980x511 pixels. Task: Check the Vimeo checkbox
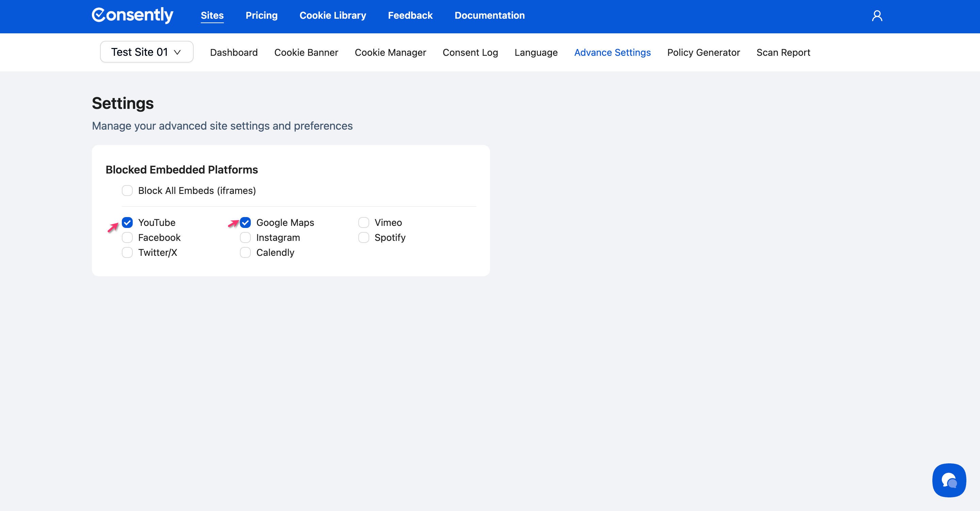364,222
